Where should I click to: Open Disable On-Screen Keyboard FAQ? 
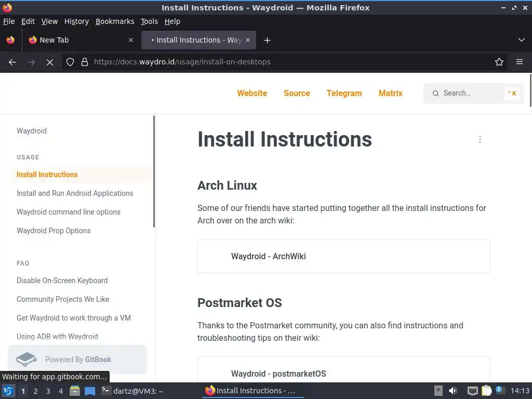pos(62,281)
